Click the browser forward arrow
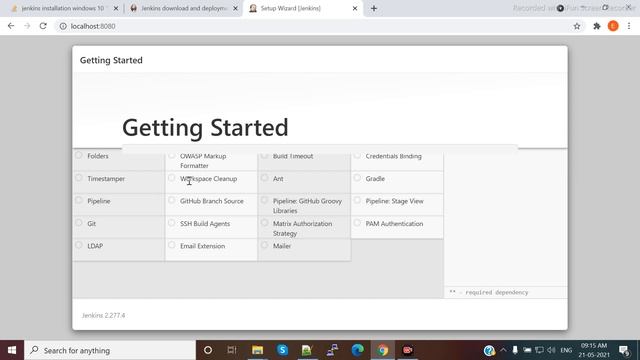Image resolution: width=640 pixels, height=360 pixels. tap(27, 26)
